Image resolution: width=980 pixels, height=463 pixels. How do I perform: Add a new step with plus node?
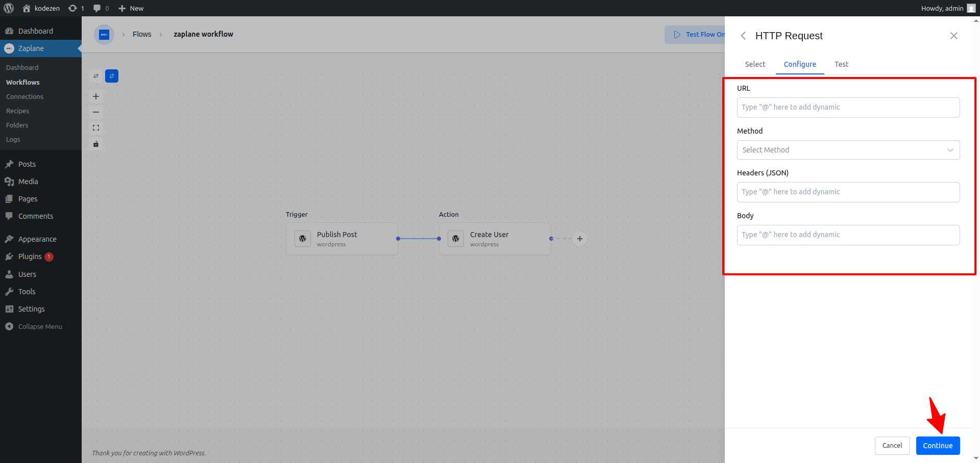pos(580,239)
